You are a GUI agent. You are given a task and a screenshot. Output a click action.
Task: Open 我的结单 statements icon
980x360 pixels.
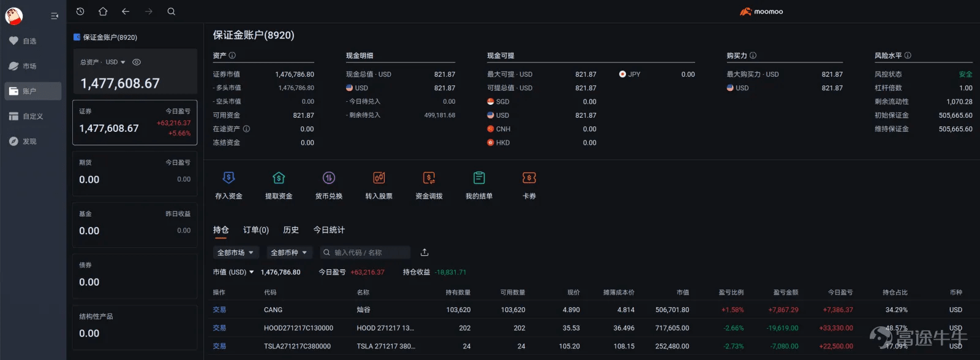479,178
